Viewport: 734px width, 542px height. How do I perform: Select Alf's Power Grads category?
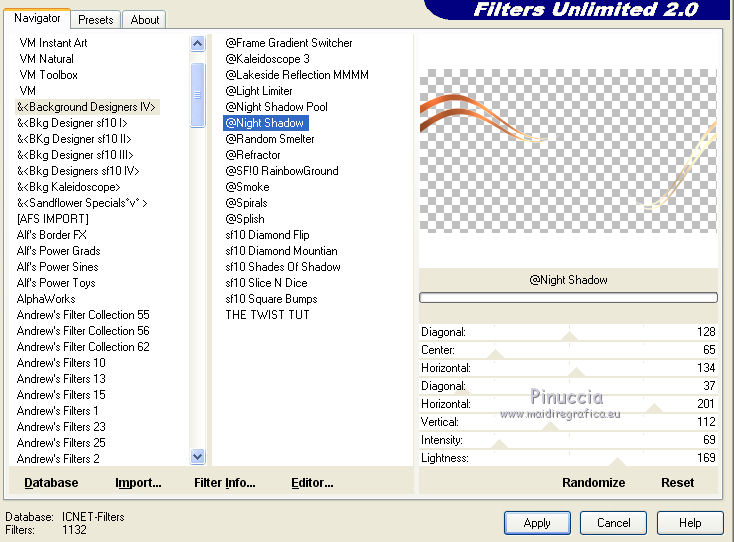tap(59, 251)
